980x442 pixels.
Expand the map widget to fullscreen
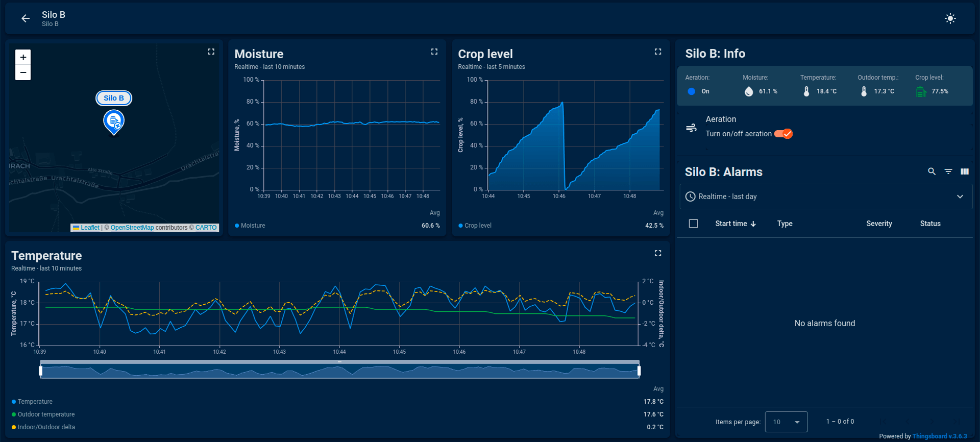click(x=211, y=52)
